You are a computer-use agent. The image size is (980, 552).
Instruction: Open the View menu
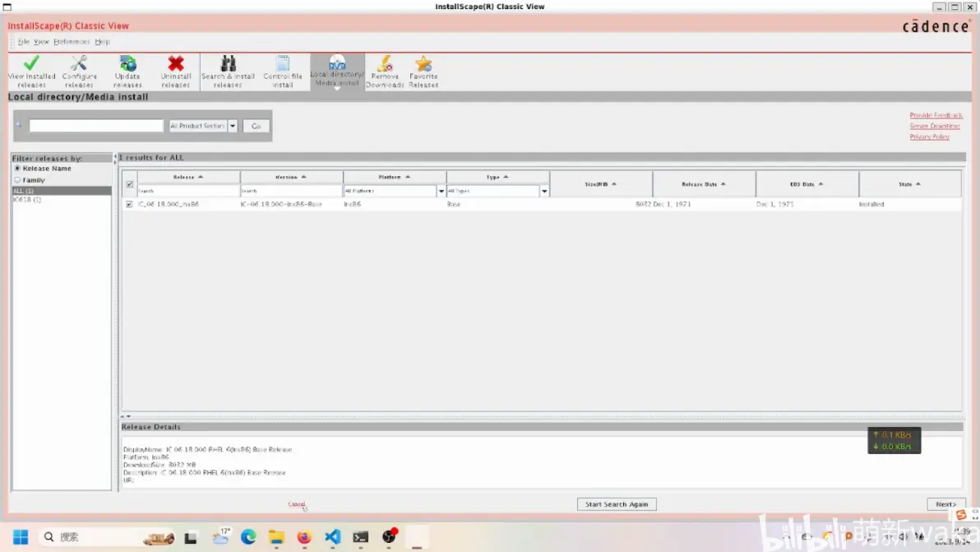[x=41, y=42]
